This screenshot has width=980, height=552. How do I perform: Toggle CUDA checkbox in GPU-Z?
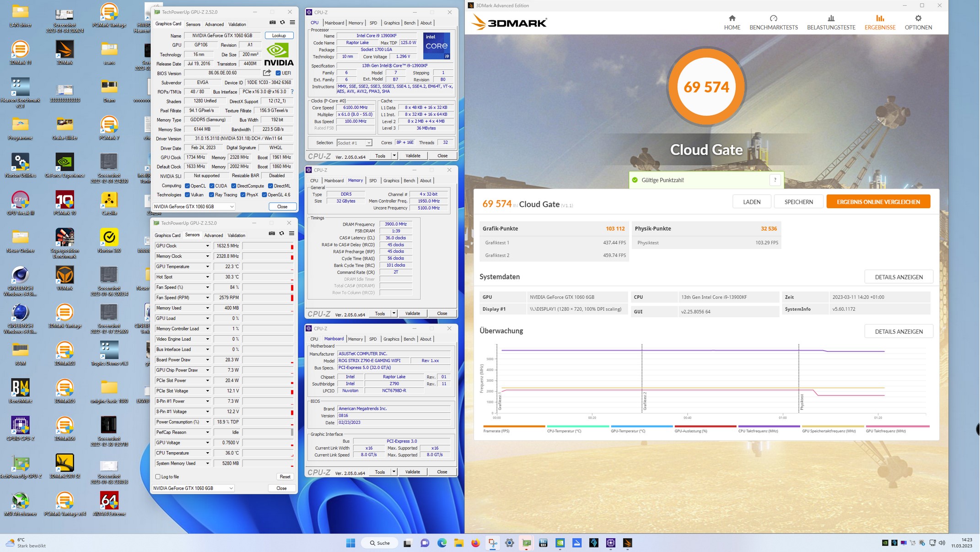click(212, 186)
